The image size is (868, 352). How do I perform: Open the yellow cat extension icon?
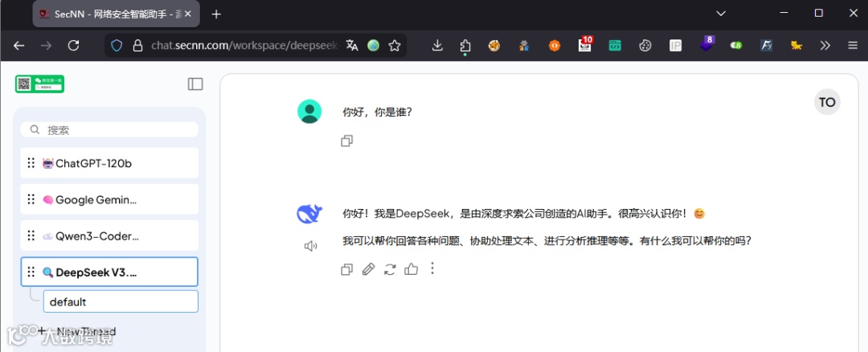pos(796,46)
